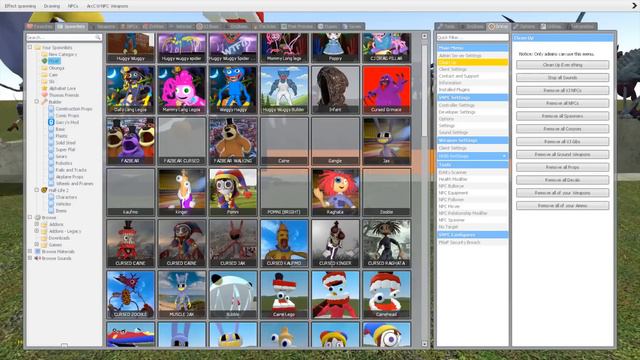Click the Caine Lego spawn icon

pyautogui.click(x=284, y=295)
